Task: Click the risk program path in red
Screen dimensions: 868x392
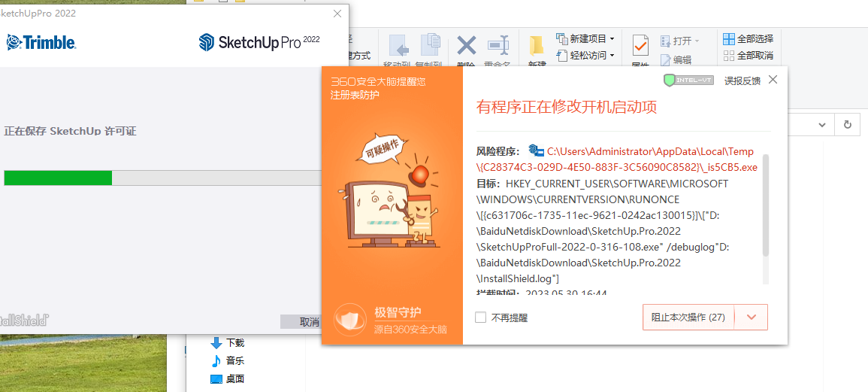Action: [x=617, y=159]
